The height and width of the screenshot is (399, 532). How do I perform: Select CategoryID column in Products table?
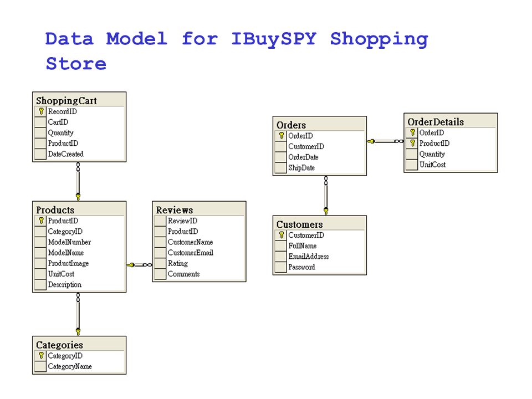tap(65, 232)
